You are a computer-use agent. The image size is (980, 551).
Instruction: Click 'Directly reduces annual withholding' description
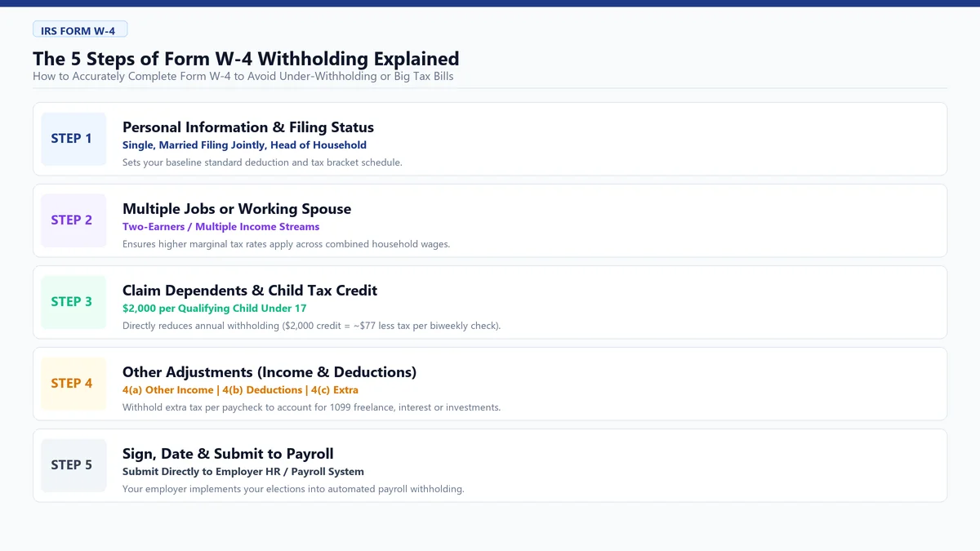tap(311, 326)
